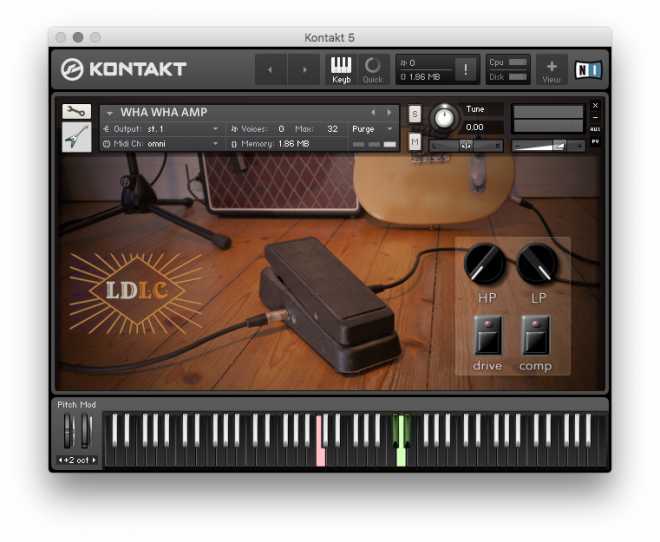This screenshot has height=542, width=660.
Task: Click the Max voices value 32
Action: coord(333,129)
